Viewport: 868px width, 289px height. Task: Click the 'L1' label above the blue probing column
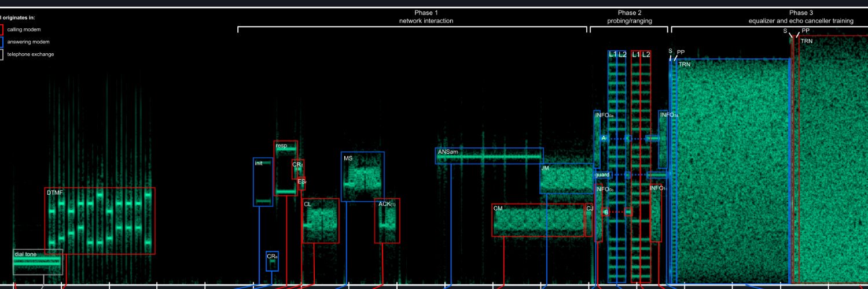(612, 54)
